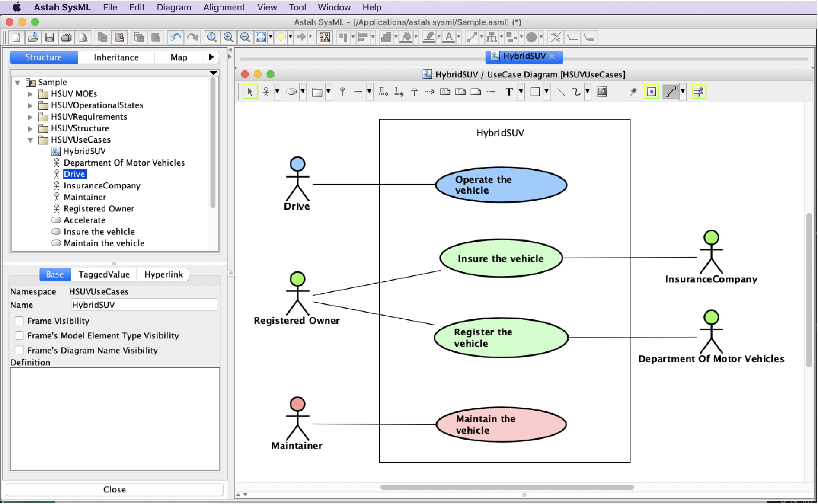Click the Save floppy disk icon
The image size is (818, 504).
tap(50, 38)
